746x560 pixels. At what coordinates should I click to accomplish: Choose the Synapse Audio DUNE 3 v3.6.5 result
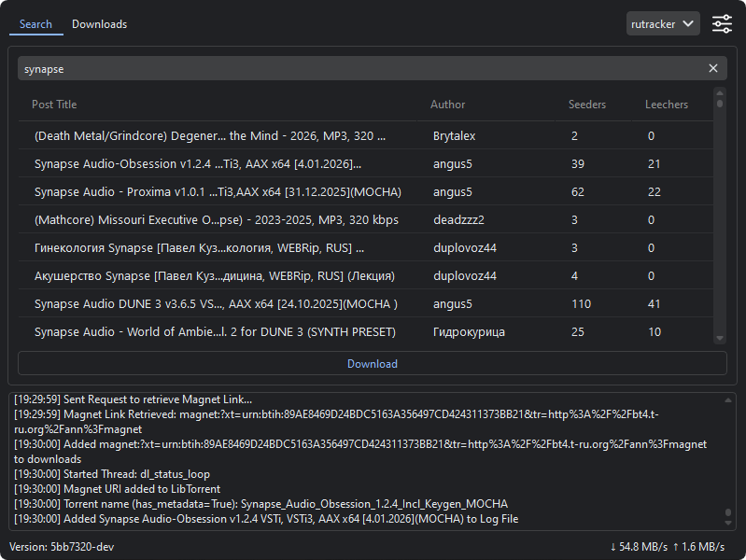click(216, 304)
